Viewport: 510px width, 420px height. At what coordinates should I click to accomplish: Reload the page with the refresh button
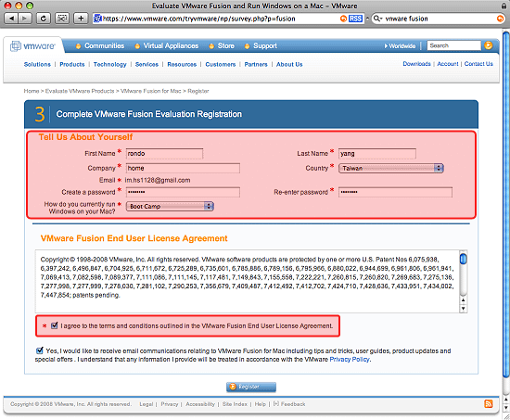[x=43, y=19]
